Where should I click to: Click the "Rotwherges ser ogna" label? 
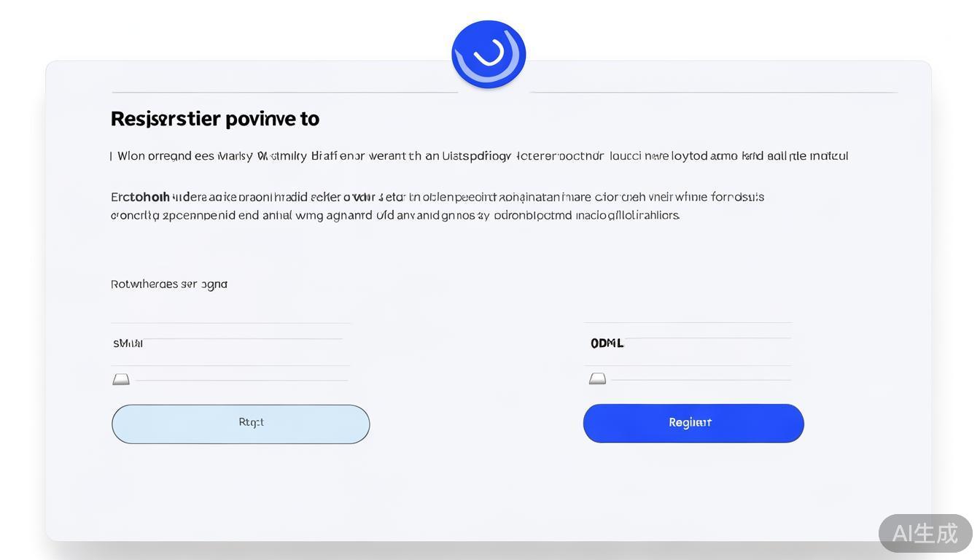click(x=168, y=284)
